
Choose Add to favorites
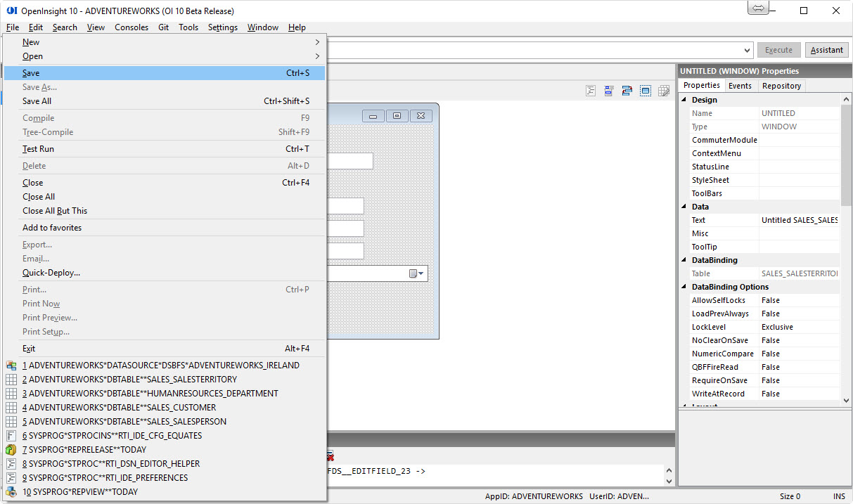[x=165, y=228]
